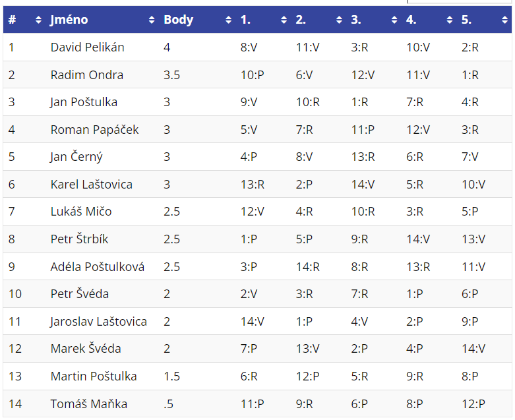Screen dimensions: 515x420
Task: Click the Body header text
Action: coord(178,20)
